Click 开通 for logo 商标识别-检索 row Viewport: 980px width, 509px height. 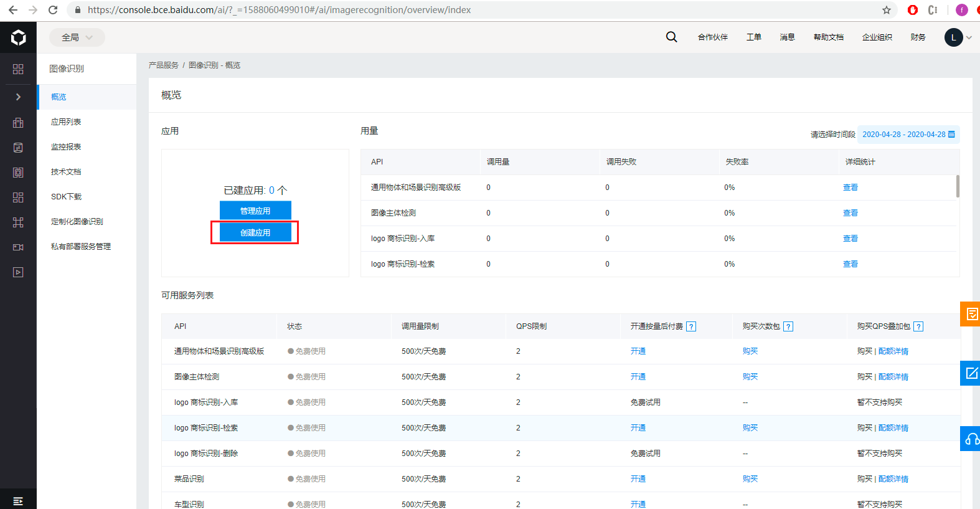(638, 428)
